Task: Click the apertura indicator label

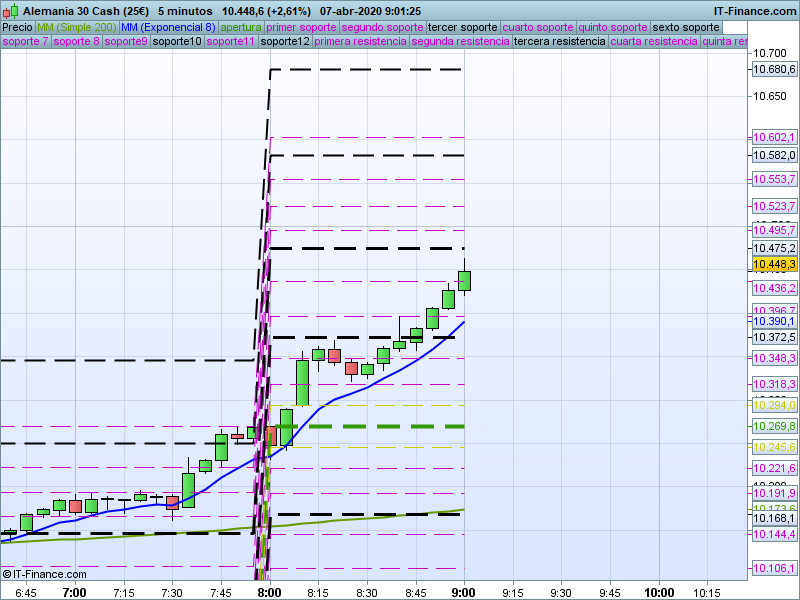Action: point(241,27)
